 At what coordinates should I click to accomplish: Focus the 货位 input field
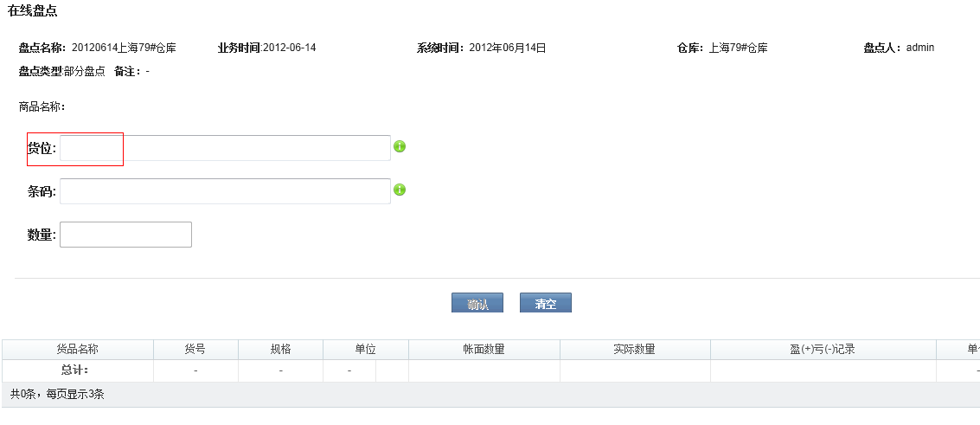(225, 148)
